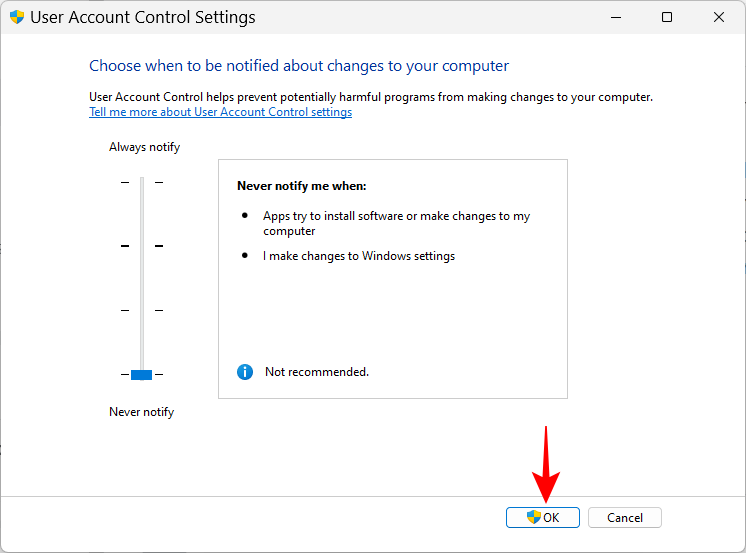Close the User Account Control Settings window
Image resolution: width=746 pixels, height=553 pixels.
[x=719, y=17]
